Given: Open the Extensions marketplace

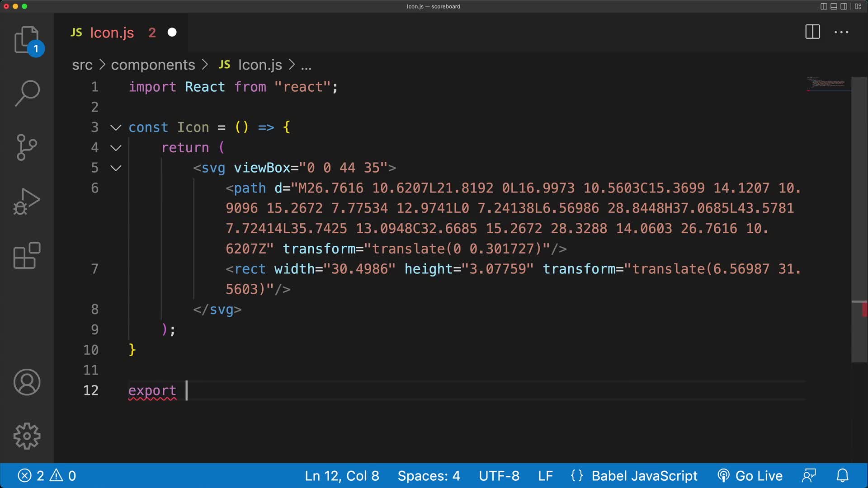Looking at the screenshot, I should pyautogui.click(x=27, y=255).
